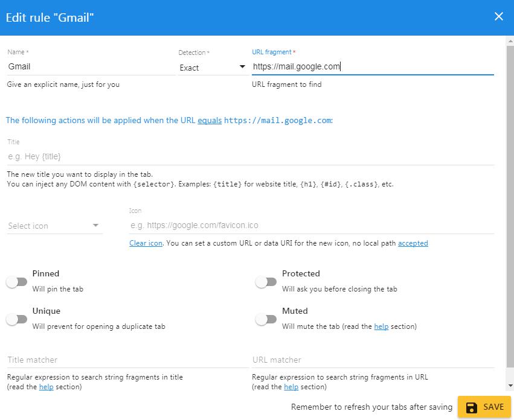Click the Detection dropdown arrow
Viewport: 514px width, 420px height.
coord(242,67)
